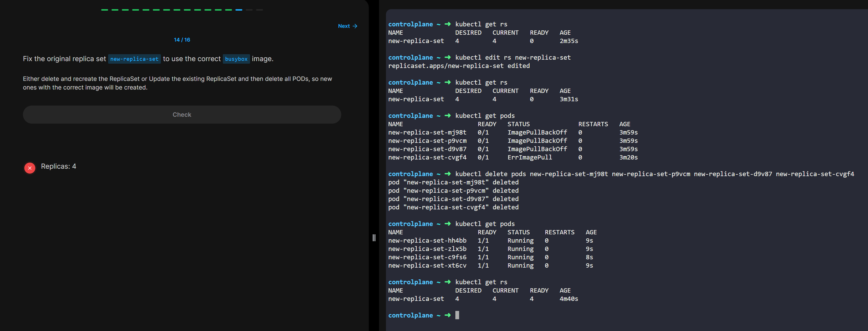Focus the terminal at the cursor block
Viewport: 868px width, 331px height.
tap(457, 315)
